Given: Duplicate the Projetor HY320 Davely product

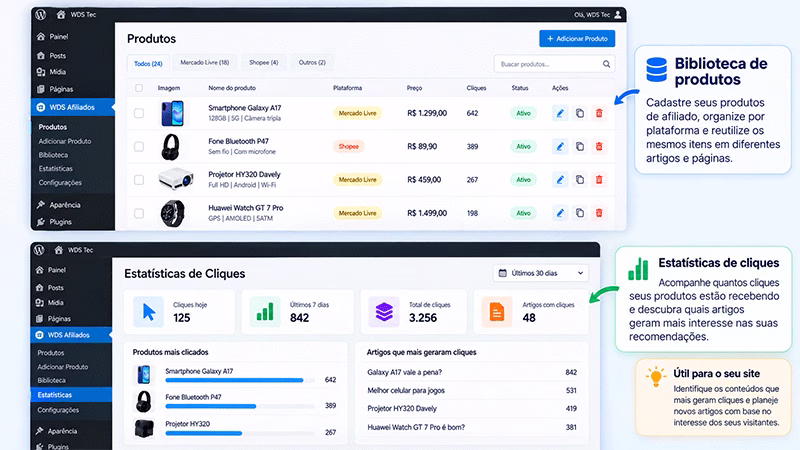Looking at the screenshot, I should [x=580, y=180].
